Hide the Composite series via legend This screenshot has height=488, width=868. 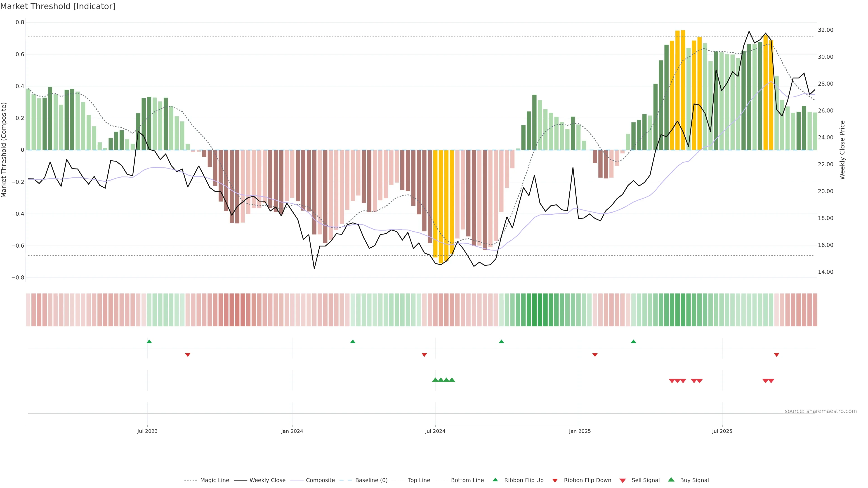tap(320, 480)
